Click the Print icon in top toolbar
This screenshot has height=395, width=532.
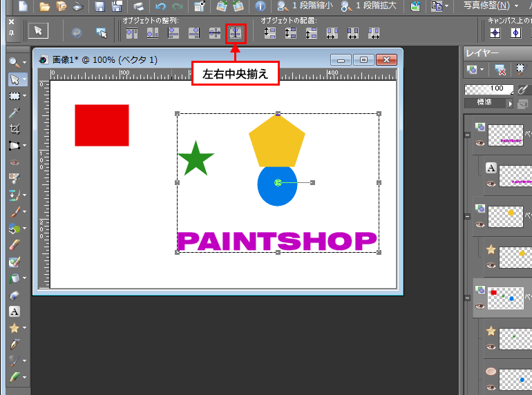click(x=138, y=6)
